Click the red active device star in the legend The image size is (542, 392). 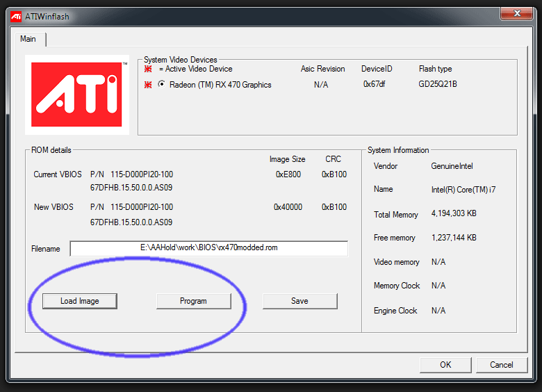pos(148,69)
